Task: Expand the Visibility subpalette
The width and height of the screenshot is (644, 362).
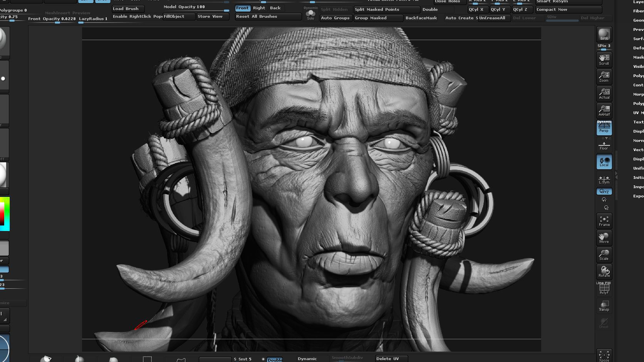Action: click(638, 66)
